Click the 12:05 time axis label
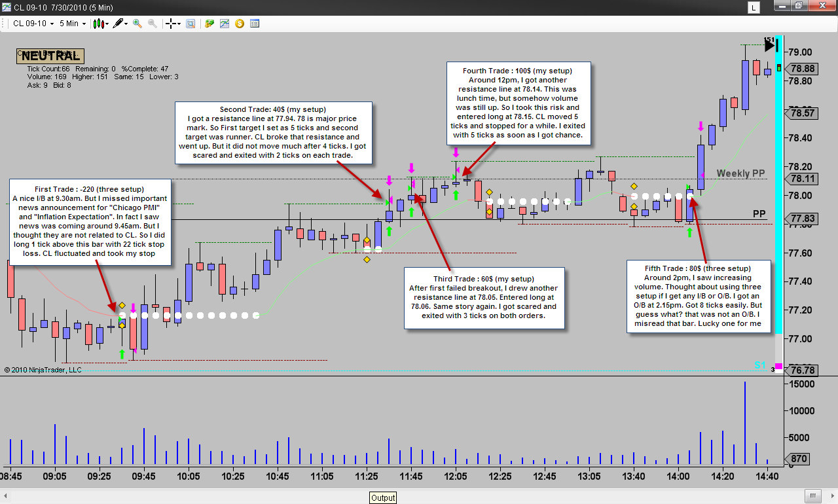 click(x=456, y=477)
